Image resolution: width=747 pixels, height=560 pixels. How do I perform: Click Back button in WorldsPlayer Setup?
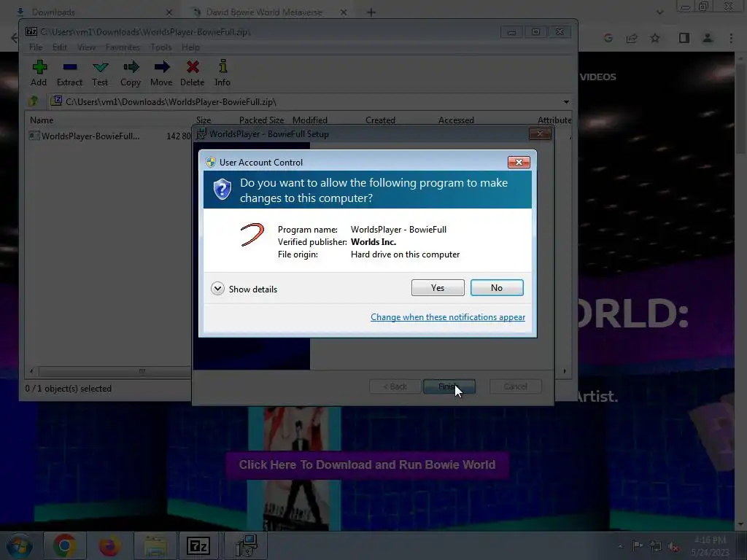click(x=395, y=386)
